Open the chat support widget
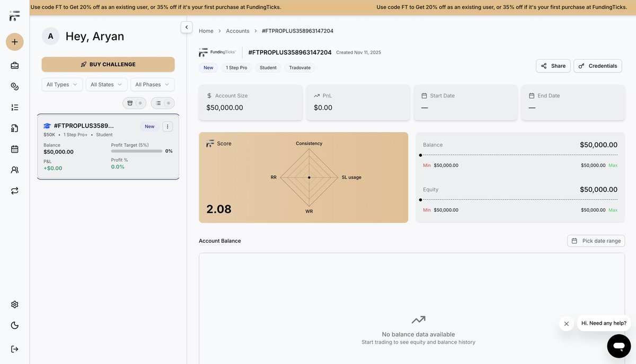The width and height of the screenshot is (636, 364). [x=619, y=346]
